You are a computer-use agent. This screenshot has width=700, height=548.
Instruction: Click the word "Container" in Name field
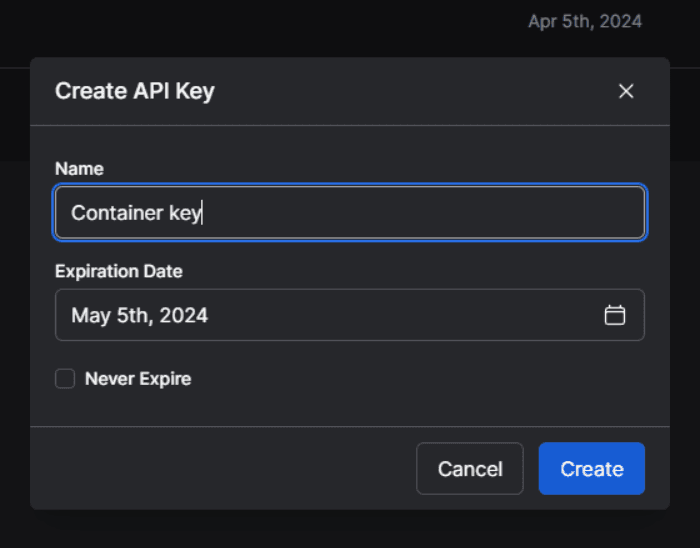click(116, 212)
